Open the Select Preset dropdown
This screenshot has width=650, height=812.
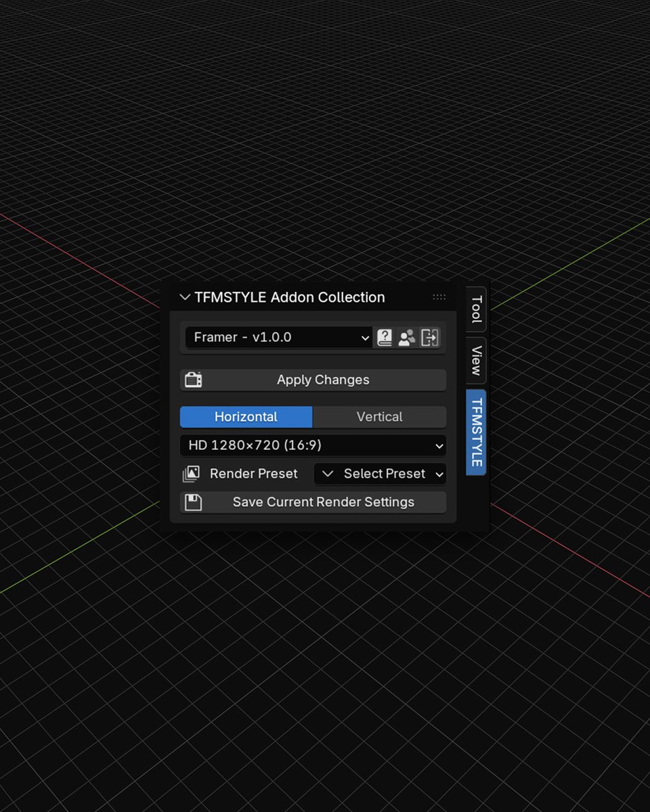click(380, 474)
